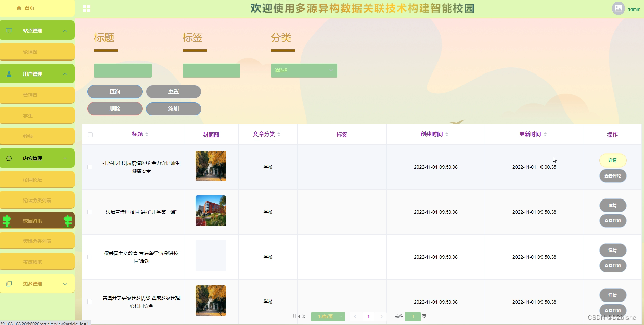Collapse the 内容管理 menu chevron

click(65, 158)
